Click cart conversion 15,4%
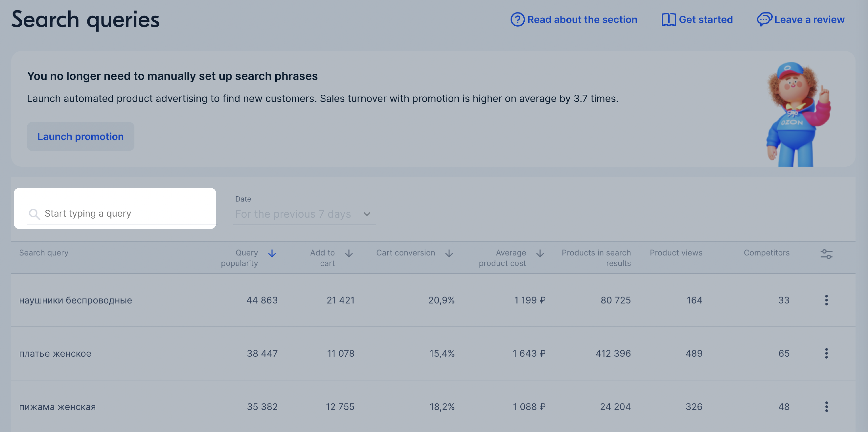The height and width of the screenshot is (432, 868). (442, 353)
